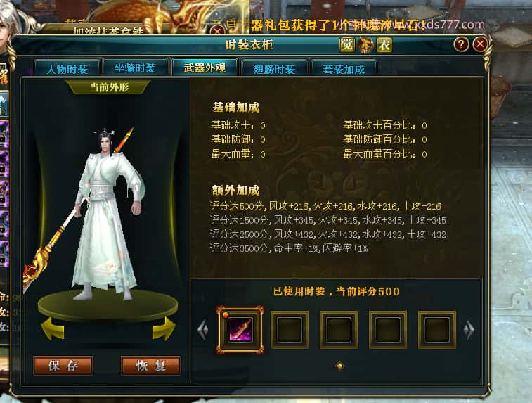The width and height of the screenshot is (532, 403).
Task: Select the purple weapon skin icon slot
Action: [x=240, y=329]
